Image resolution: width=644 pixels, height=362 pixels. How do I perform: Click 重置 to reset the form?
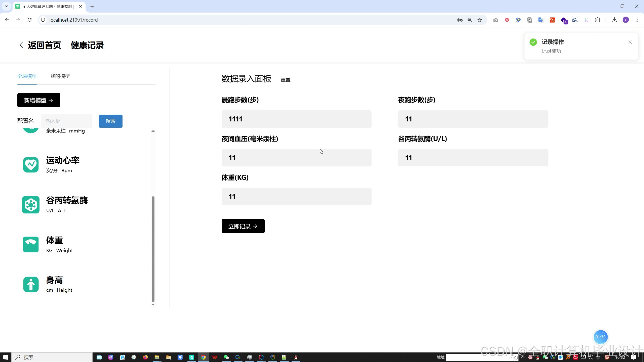coord(285,80)
